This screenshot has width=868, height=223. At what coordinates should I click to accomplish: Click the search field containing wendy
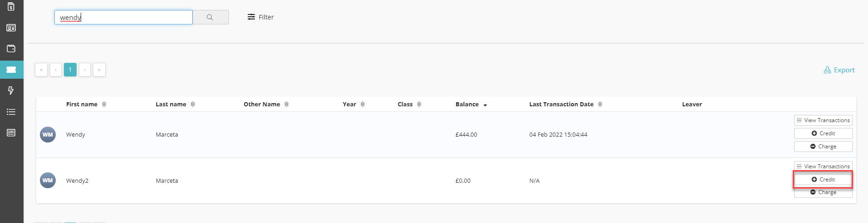pyautogui.click(x=123, y=17)
